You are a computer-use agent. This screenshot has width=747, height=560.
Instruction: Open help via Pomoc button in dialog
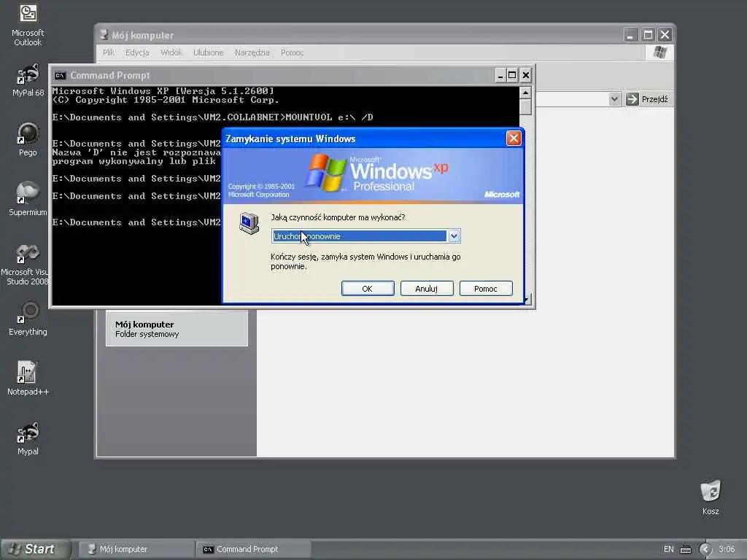[x=485, y=289]
